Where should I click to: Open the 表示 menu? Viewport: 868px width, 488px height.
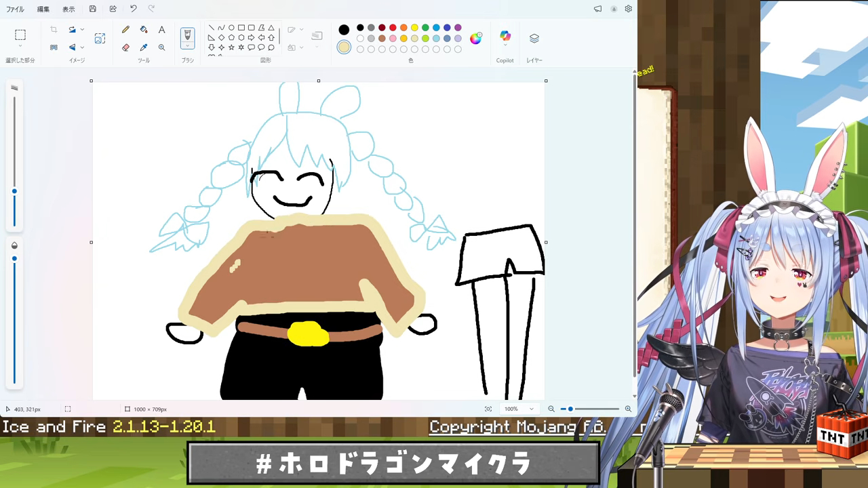coord(68,9)
